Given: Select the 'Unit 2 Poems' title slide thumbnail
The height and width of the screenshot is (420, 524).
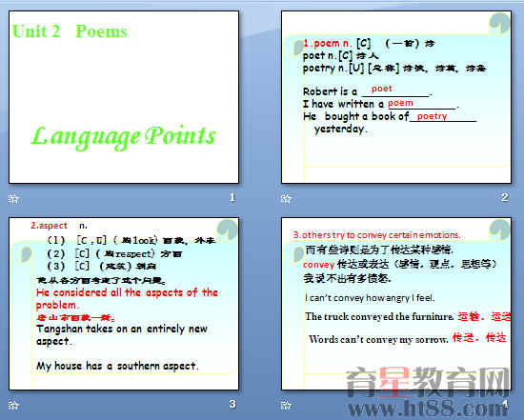Looking at the screenshot, I should 124,97.
